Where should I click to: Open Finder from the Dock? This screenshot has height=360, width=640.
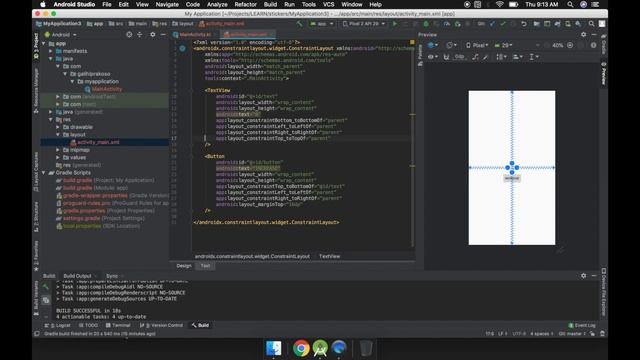tap(273, 348)
